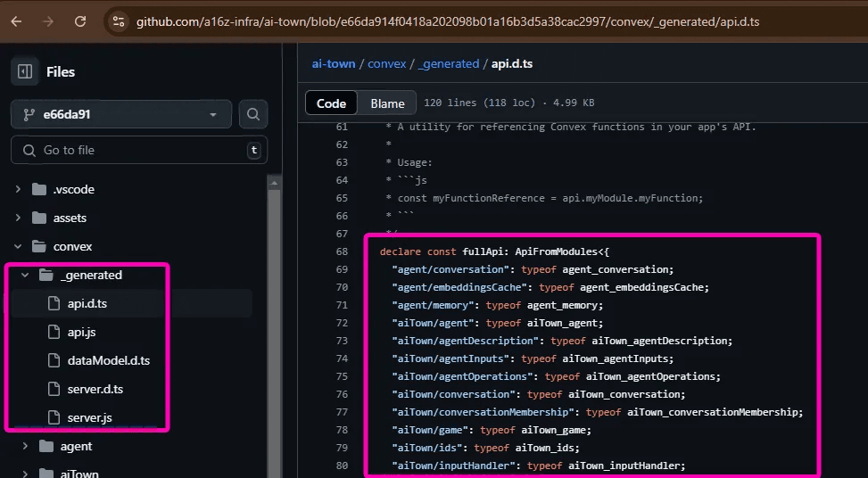Click line number 80

pos(342,466)
